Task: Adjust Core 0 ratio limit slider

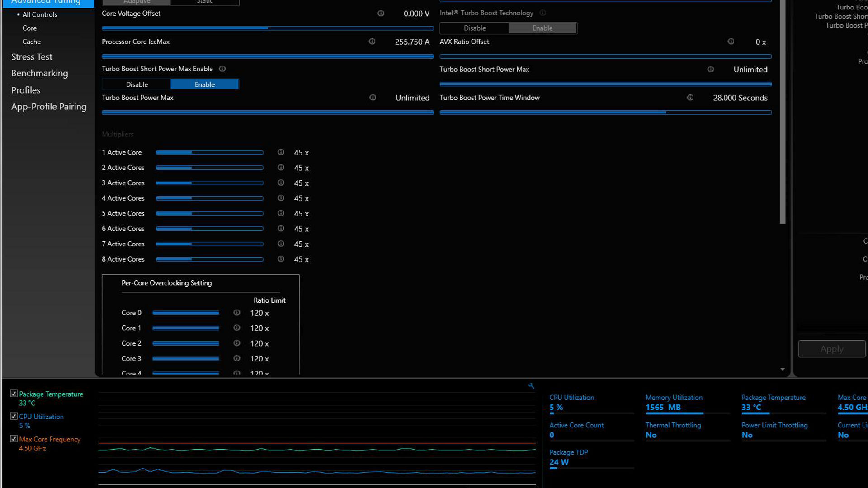Action: pos(186,313)
